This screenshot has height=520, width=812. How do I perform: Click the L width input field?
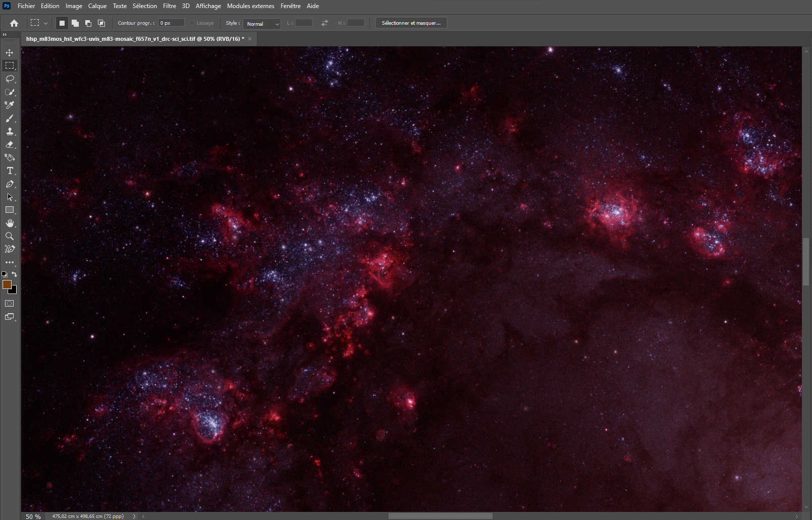coord(304,23)
